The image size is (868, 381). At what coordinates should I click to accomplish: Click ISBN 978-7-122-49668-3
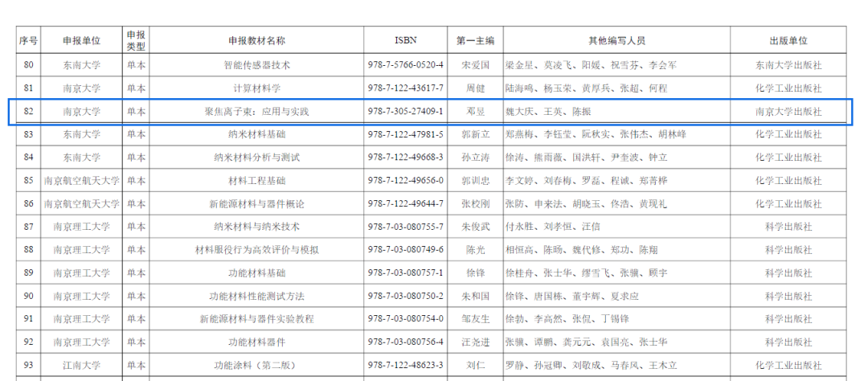coord(406,158)
